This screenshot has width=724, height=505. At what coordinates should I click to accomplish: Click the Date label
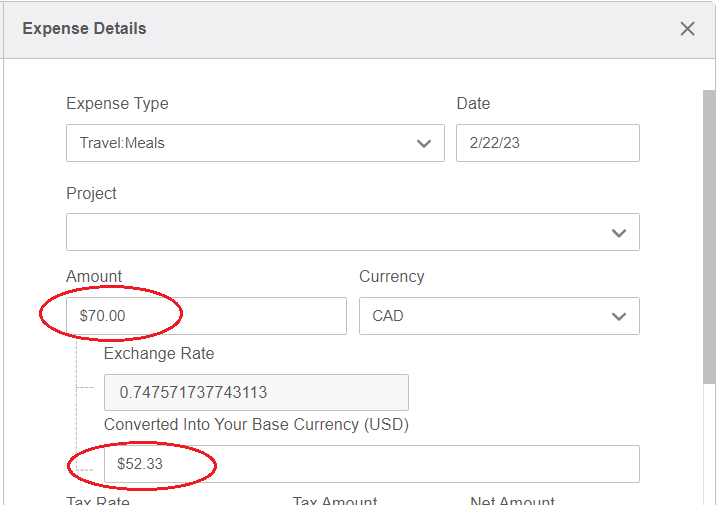473,104
